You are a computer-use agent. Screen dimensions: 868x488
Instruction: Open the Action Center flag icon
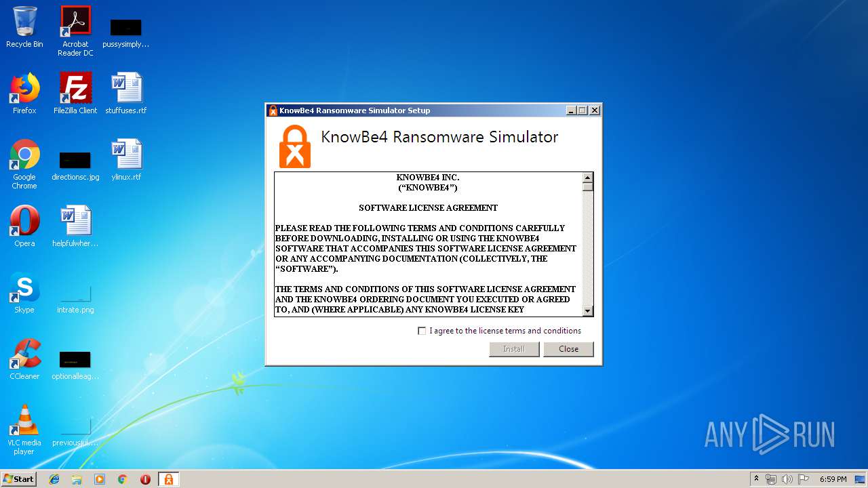pos(804,479)
